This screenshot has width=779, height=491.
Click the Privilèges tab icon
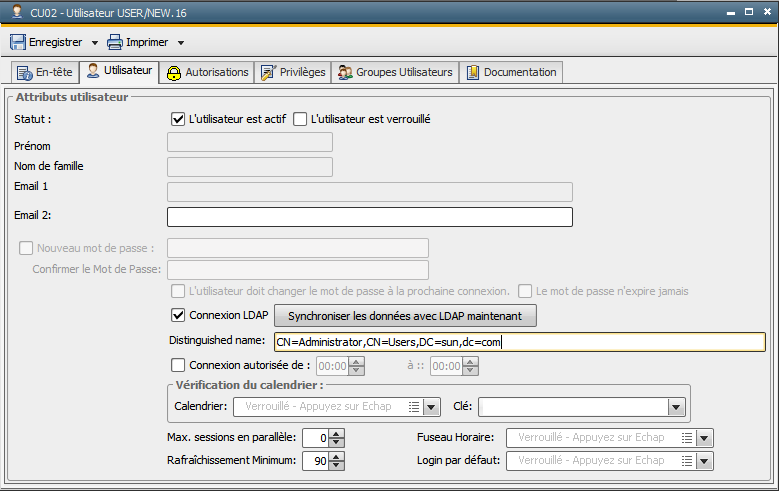pos(267,72)
